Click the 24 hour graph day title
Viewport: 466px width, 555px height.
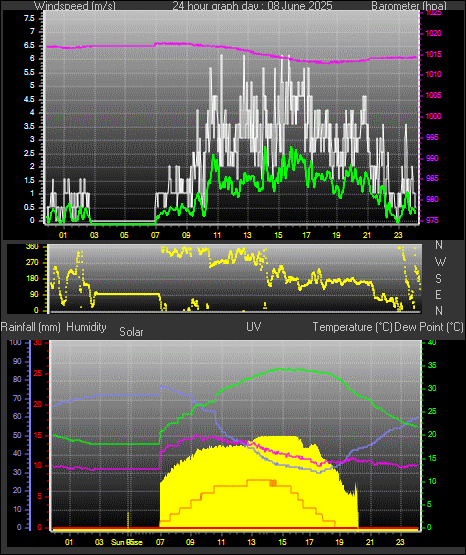(252, 6)
